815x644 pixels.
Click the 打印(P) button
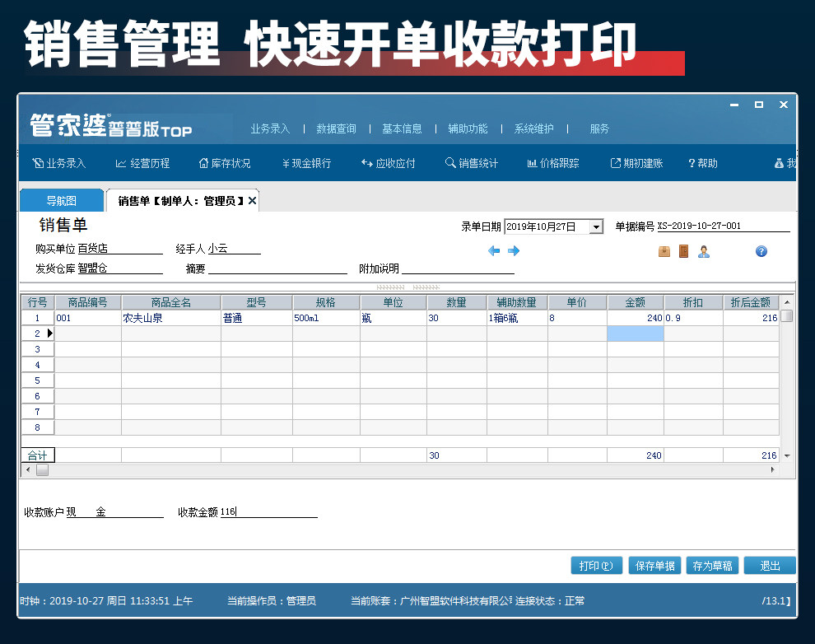coord(596,566)
